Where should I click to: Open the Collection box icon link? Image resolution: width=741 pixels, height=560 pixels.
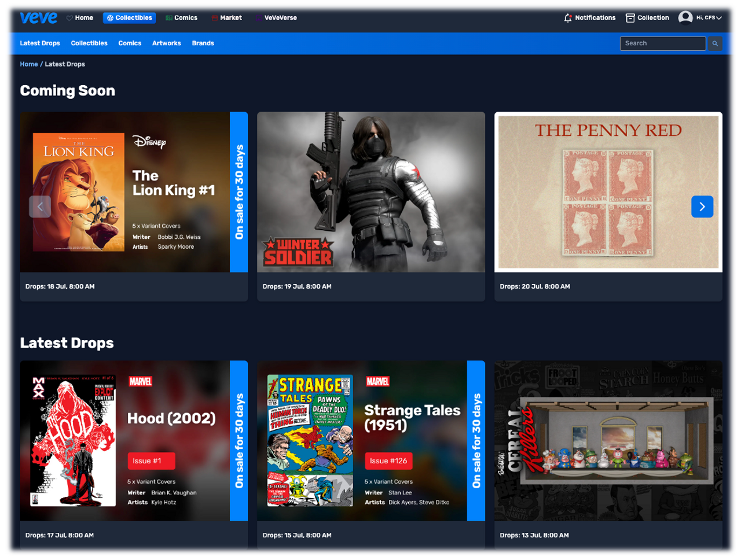647,18
